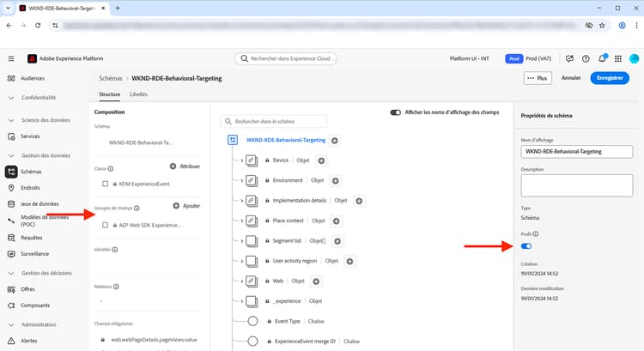Viewport: 644px width, 351px height.
Task: Add a field under Environment
Action: pyautogui.click(x=336, y=180)
